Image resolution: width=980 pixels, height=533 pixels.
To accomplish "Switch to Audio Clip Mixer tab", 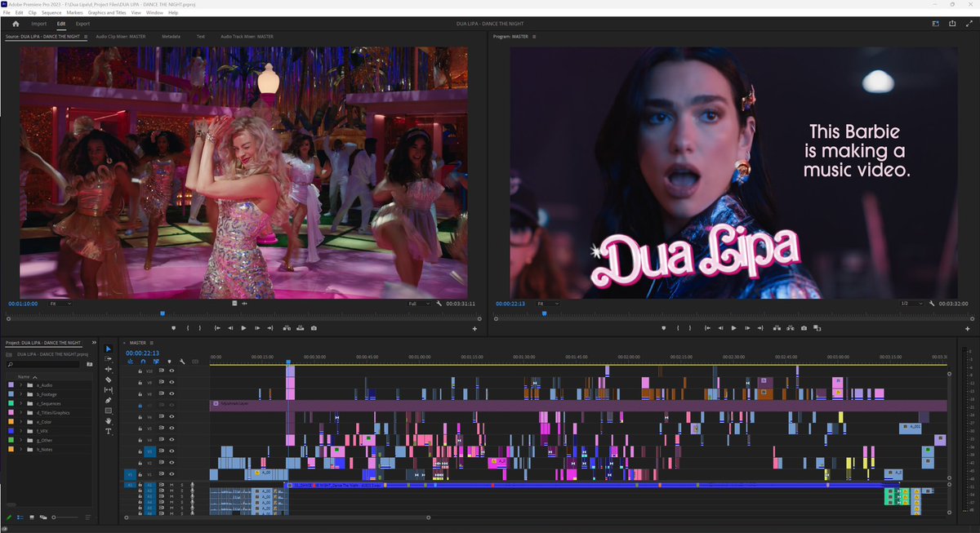I will 120,37.
